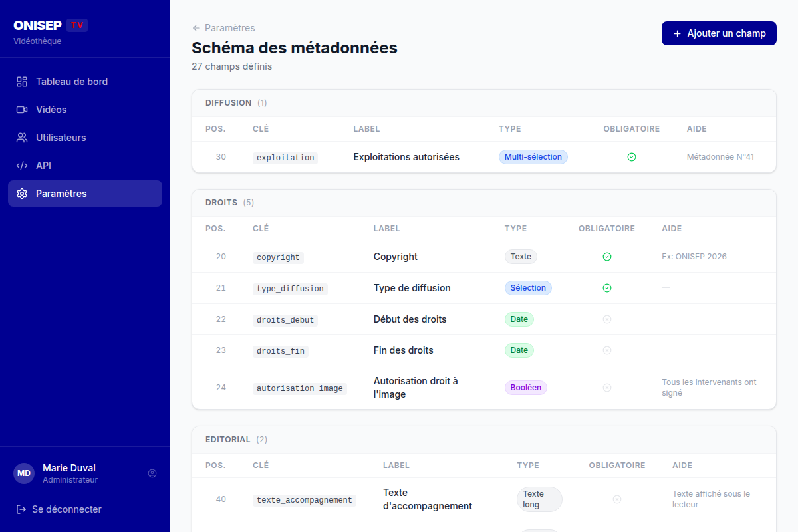
Task: Click label Texte d'accompagnement
Action: pos(428,499)
